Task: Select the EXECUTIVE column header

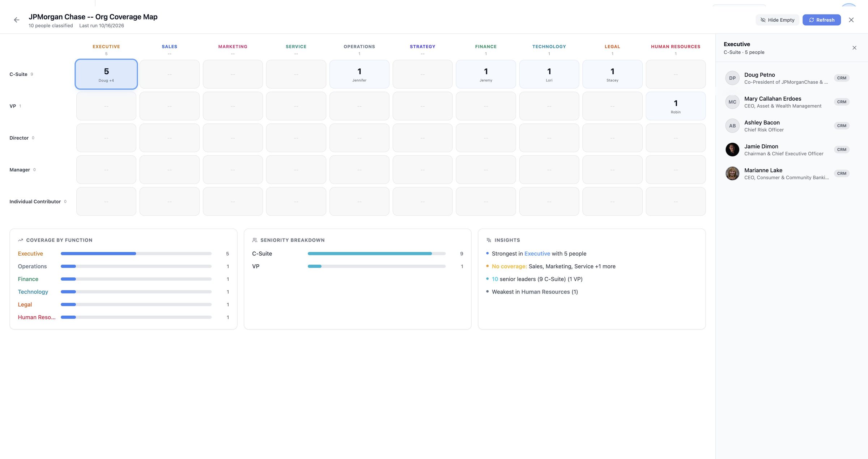Action: pos(106,47)
